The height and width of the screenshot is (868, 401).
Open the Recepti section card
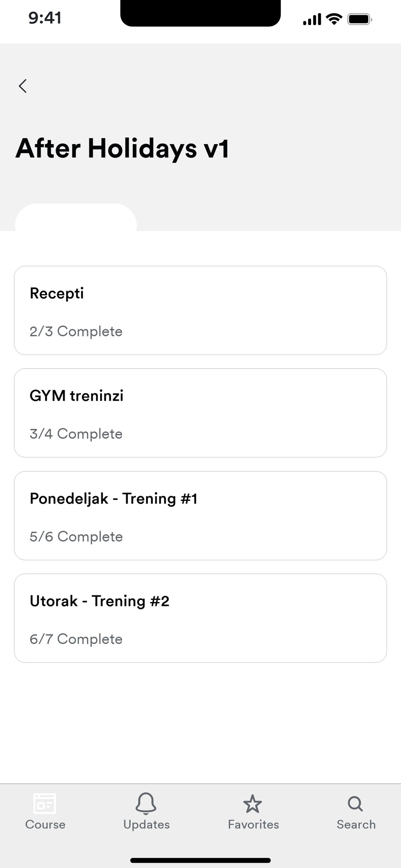tap(200, 310)
